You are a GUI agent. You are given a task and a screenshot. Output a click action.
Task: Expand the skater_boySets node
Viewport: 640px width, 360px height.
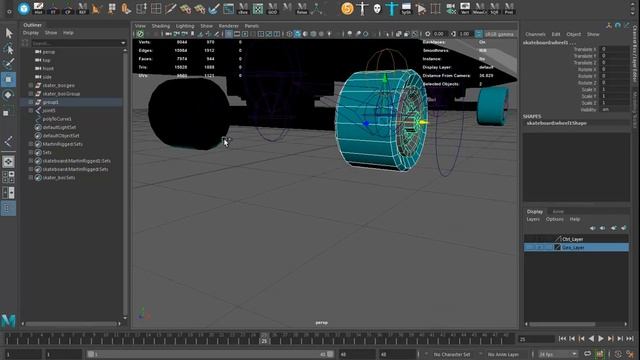coord(31,178)
